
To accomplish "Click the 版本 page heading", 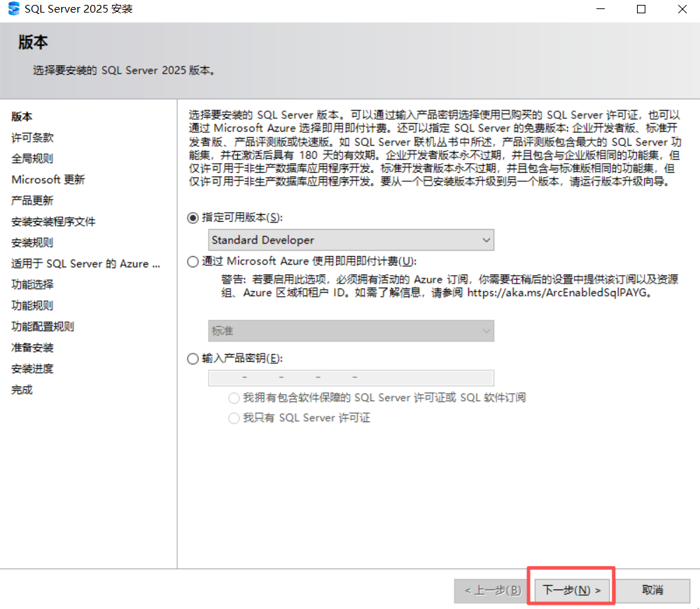I will point(33,43).
